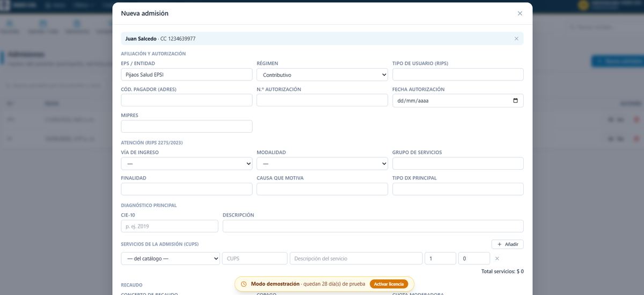
Task: Click the Tipo DX principal field
Action: (458, 189)
